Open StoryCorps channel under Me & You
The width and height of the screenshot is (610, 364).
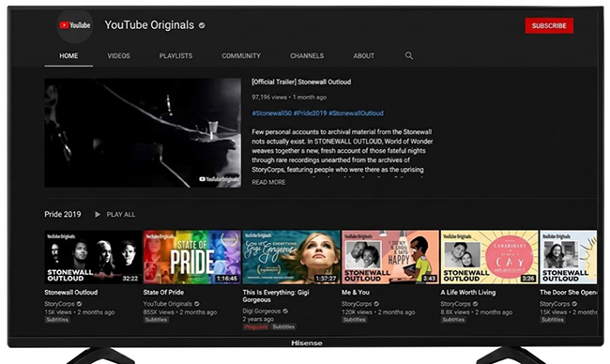(x=357, y=304)
